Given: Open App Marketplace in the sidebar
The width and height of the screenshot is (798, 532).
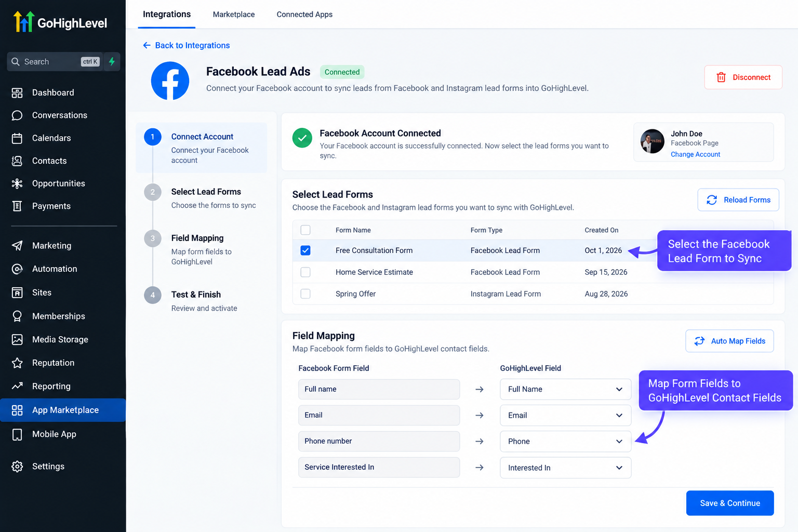Looking at the screenshot, I should [x=63, y=410].
